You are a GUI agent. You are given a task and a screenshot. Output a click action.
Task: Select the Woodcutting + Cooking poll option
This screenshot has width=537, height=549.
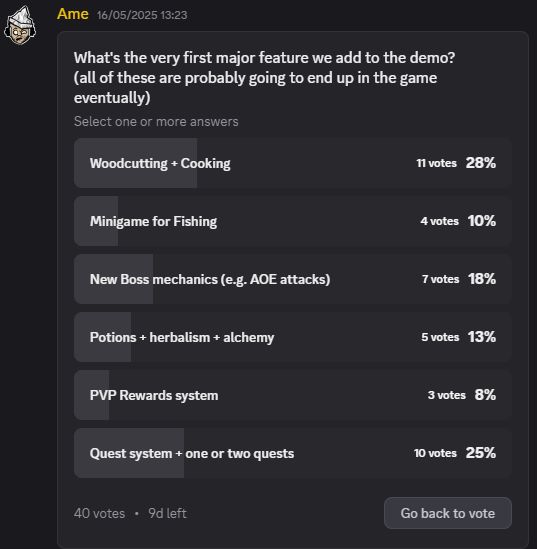point(293,163)
